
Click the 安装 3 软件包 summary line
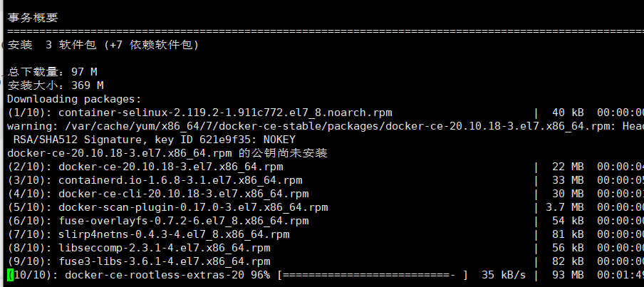(103, 45)
